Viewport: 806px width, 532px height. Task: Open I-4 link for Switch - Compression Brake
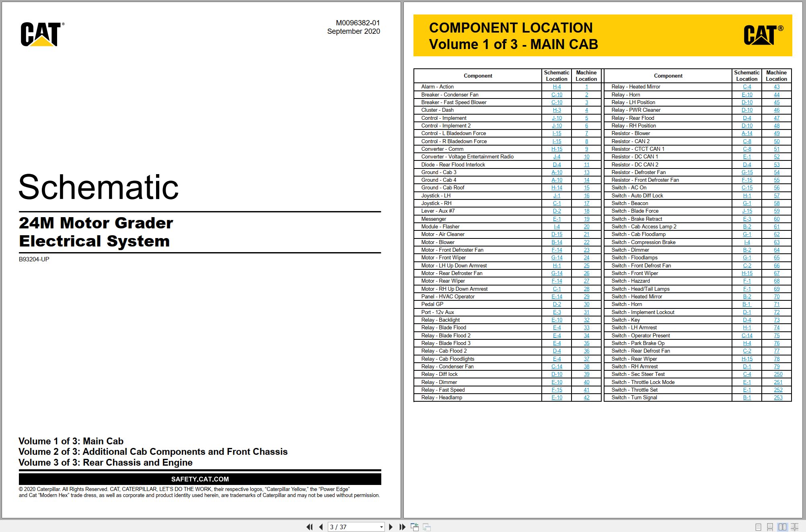[x=747, y=242]
